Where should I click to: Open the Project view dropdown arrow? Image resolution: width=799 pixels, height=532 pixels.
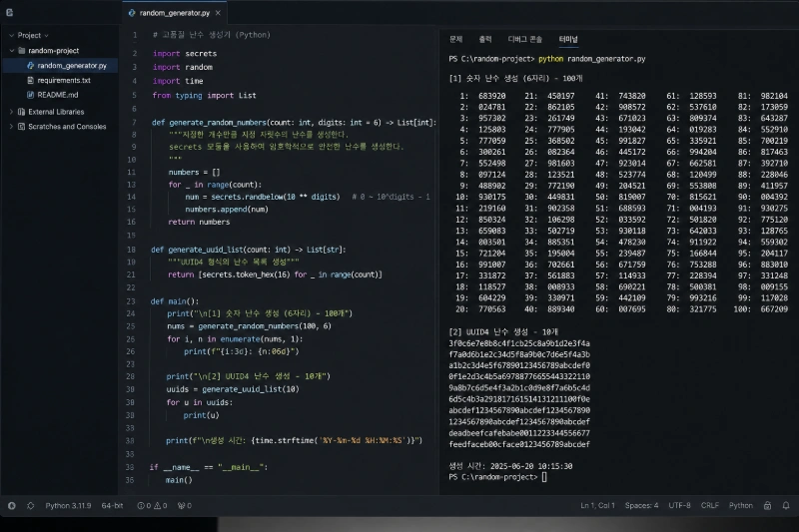point(46,36)
